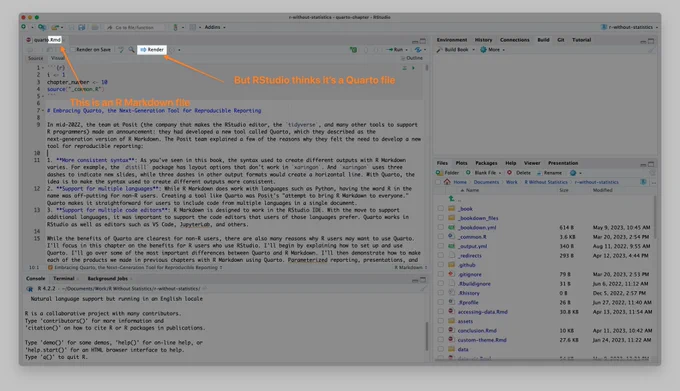The height and width of the screenshot is (391, 680).
Task: Check the box next to _book folder
Action: pos(441,209)
